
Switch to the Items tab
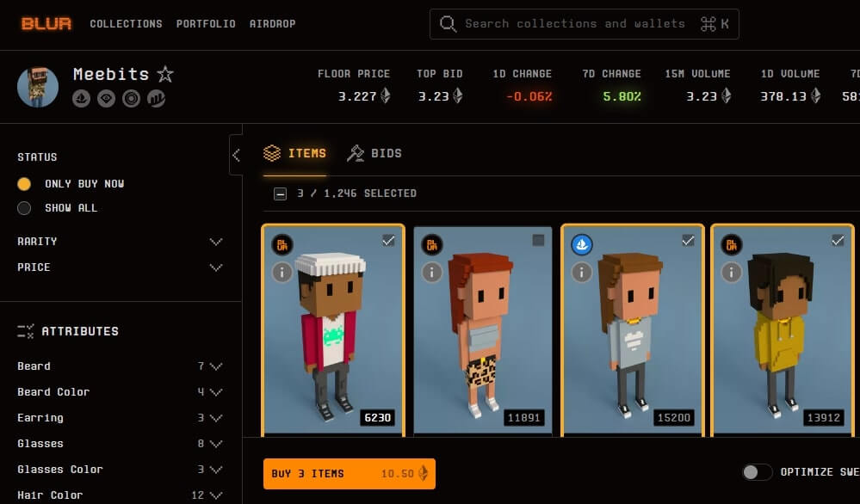[x=295, y=153]
